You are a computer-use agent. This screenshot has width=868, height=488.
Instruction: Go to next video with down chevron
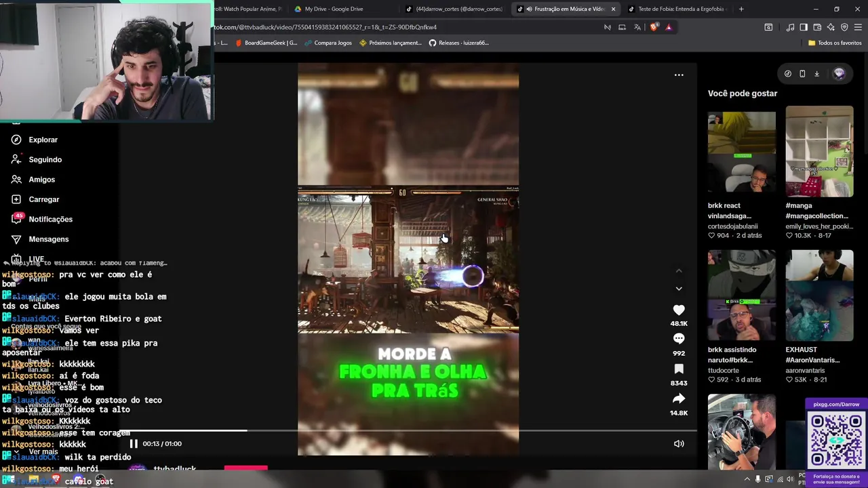click(x=679, y=289)
